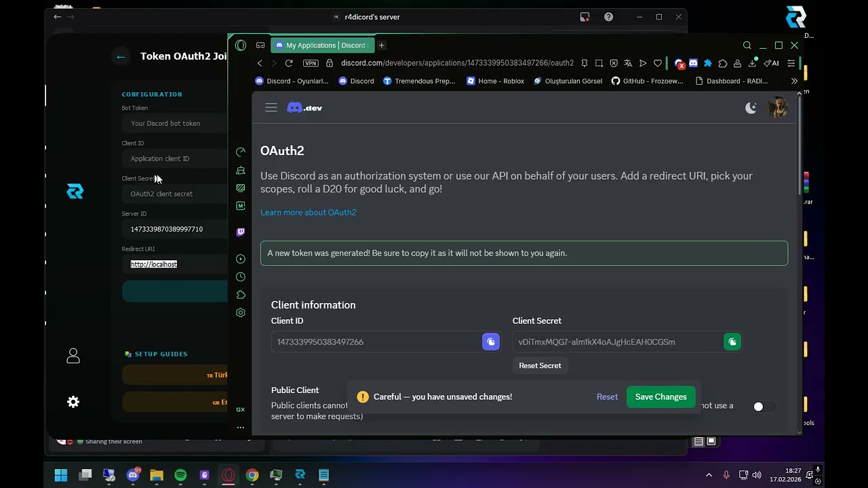
Task: Open Opera Easy Setup menu icon
Action: tap(791, 63)
